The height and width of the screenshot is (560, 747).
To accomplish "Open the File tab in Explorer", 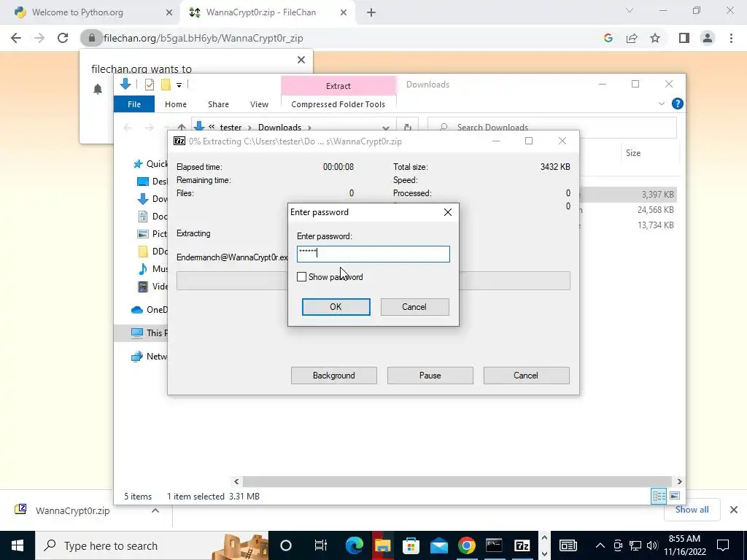I will tap(134, 104).
